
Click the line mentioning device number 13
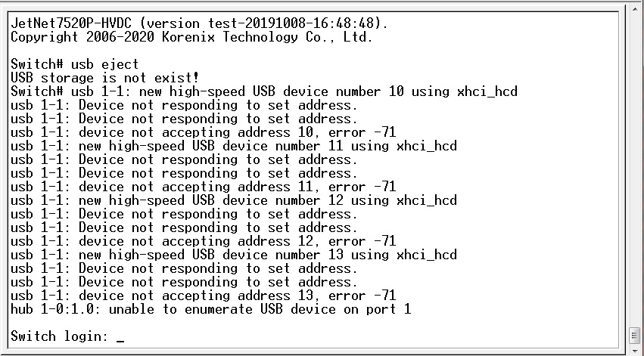click(x=233, y=255)
